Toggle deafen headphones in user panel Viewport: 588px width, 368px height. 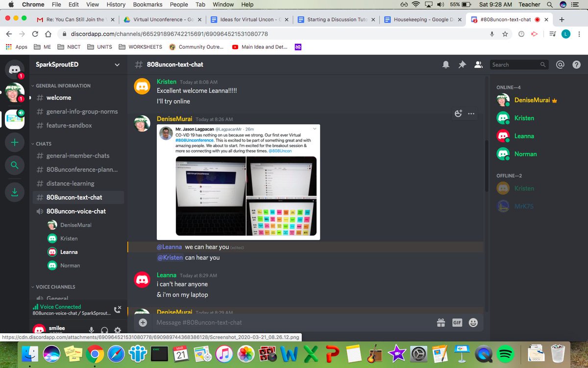[x=104, y=331]
